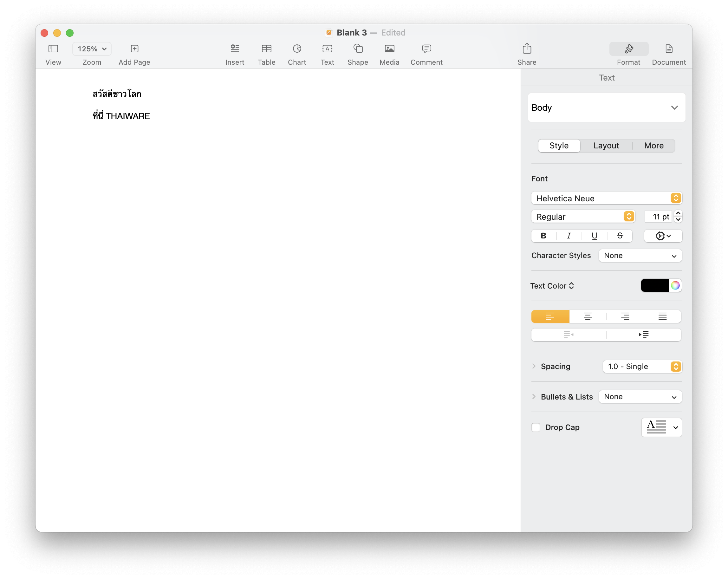Click the increase indent button
Screen dimensions: 728x579
(644, 335)
